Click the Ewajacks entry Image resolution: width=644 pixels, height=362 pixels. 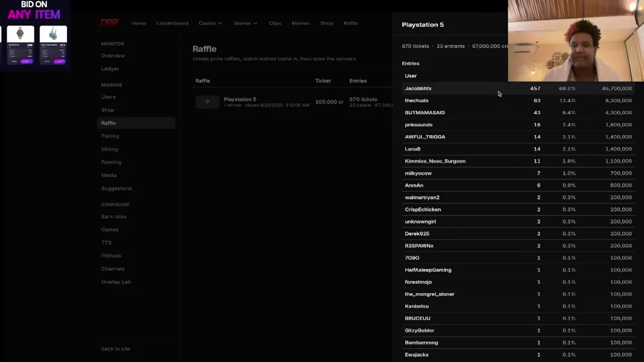click(x=518, y=354)
